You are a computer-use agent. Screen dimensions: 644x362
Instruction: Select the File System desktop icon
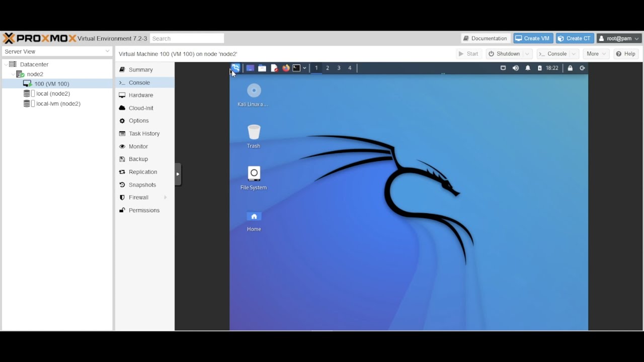(254, 178)
